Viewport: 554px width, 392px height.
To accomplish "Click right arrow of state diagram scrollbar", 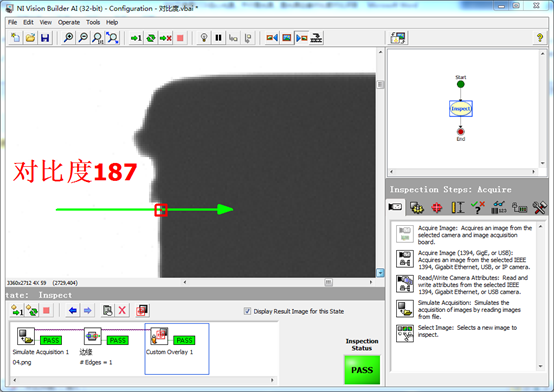I will click(x=534, y=171).
